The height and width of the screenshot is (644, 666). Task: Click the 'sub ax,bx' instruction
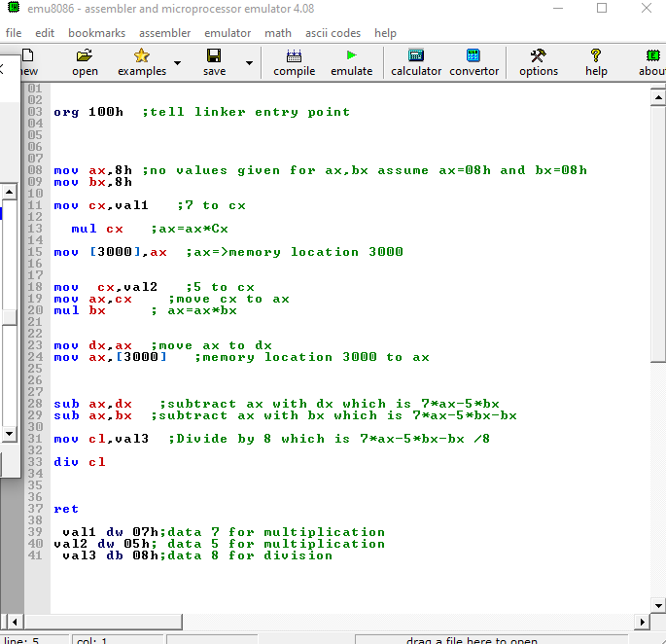click(92, 415)
